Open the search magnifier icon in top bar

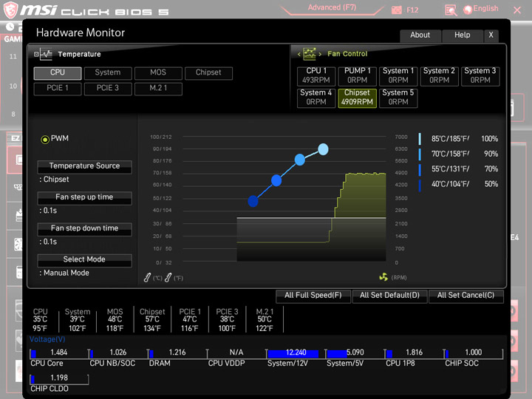[451, 10]
